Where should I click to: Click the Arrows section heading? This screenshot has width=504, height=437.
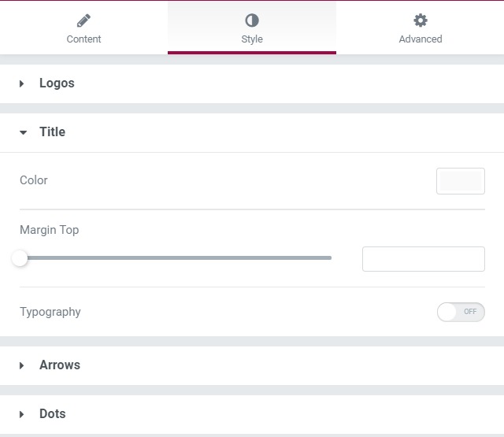[x=60, y=365]
